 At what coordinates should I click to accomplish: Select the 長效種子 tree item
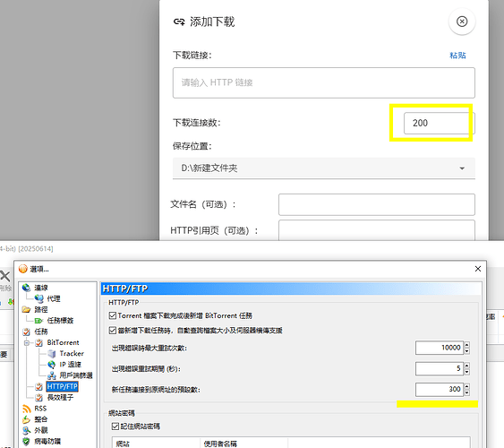[x=61, y=398]
